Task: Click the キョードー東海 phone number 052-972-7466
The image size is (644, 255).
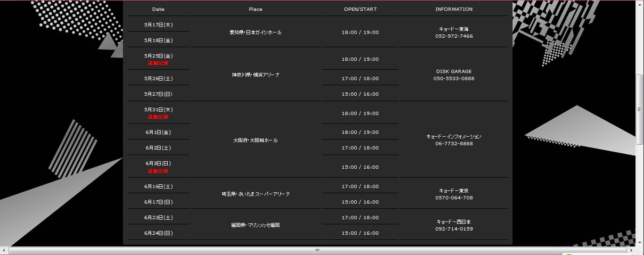Action: click(454, 36)
